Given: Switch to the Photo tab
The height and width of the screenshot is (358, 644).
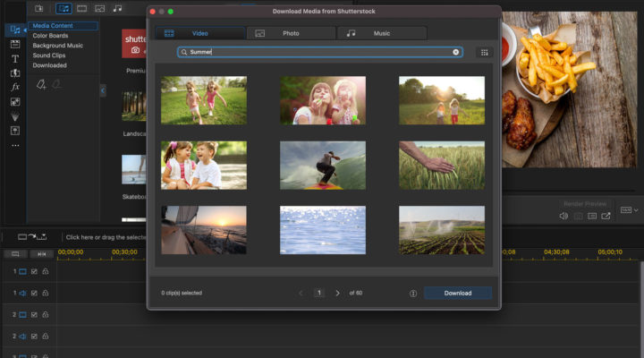Looking at the screenshot, I should pos(291,33).
